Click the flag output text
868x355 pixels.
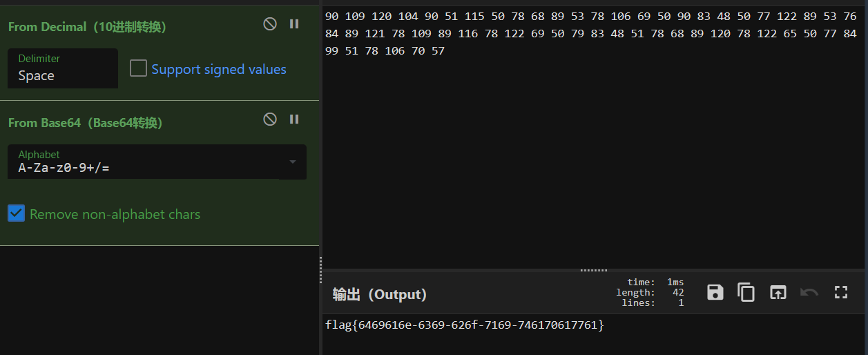[464, 325]
